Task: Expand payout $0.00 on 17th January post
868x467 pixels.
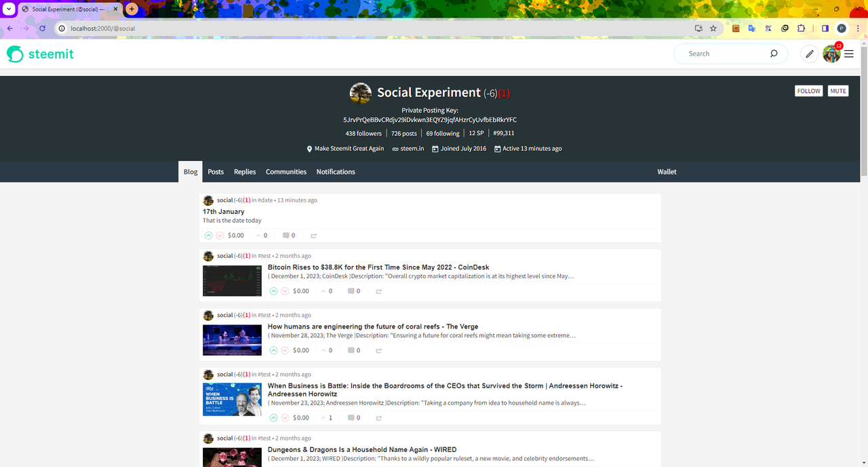Action: (x=235, y=236)
